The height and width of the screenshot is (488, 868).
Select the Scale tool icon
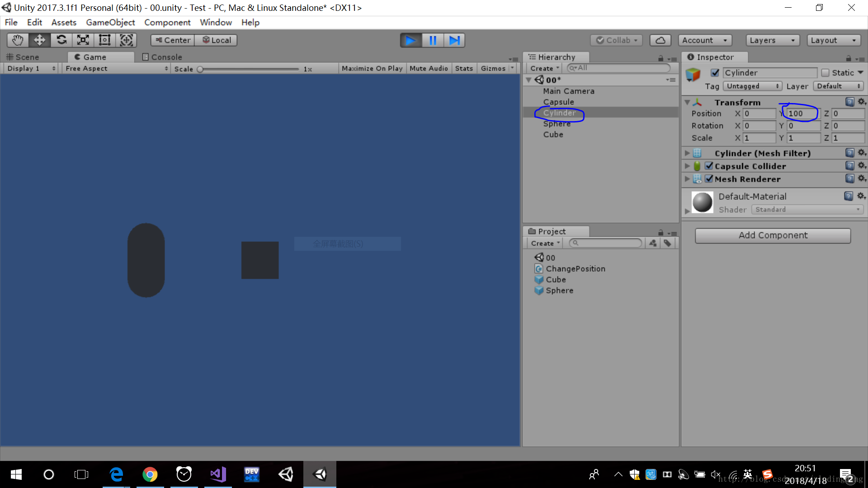(x=83, y=40)
